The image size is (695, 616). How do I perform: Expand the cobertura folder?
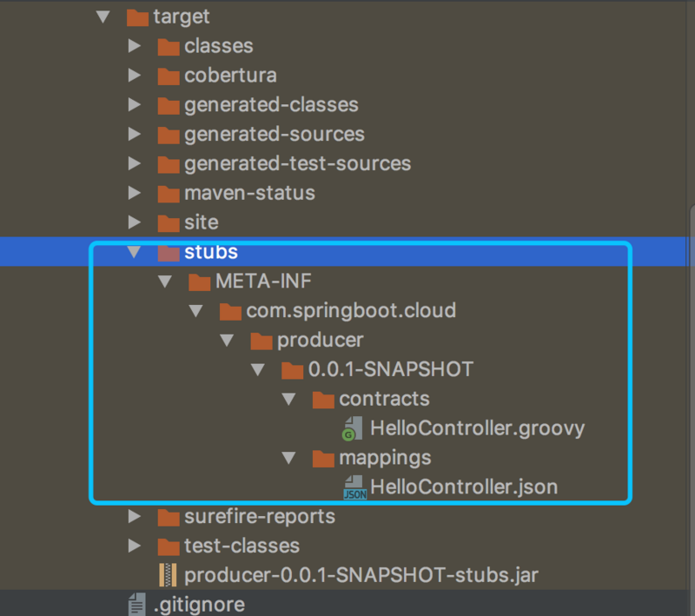coord(135,76)
